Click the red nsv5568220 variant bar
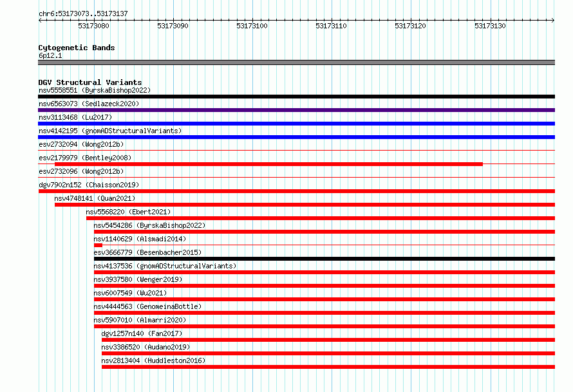 (321, 218)
